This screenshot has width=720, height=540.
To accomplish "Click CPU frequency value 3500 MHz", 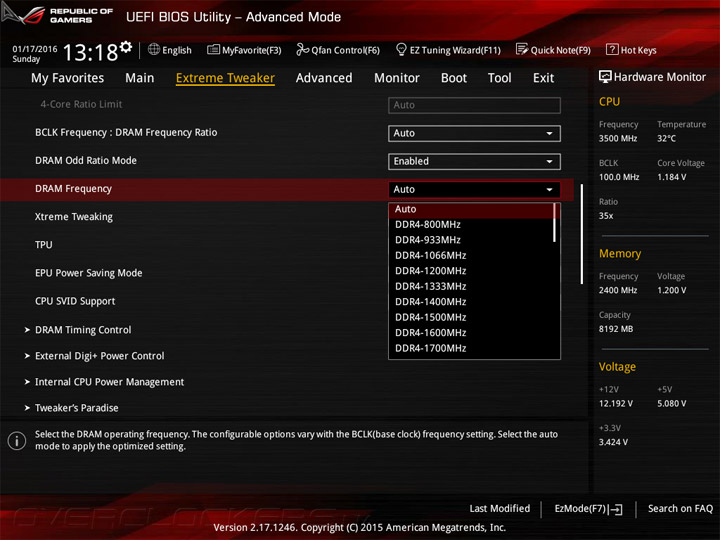I will click(618, 139).
